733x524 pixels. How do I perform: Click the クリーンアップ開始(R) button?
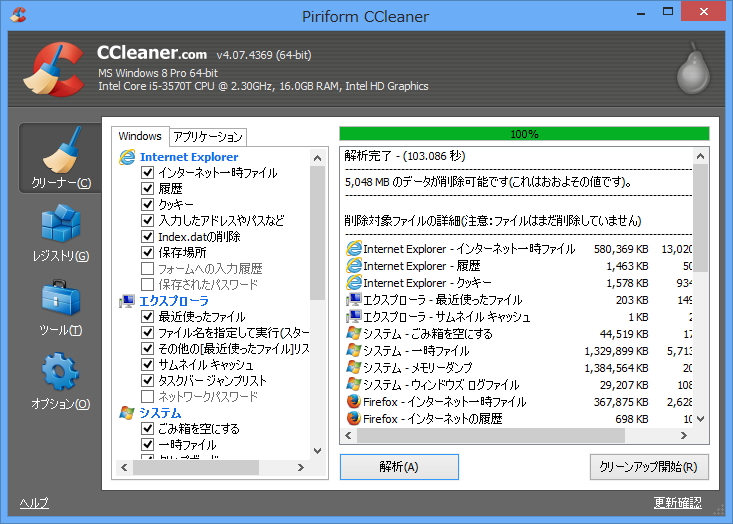coord(649,467)
